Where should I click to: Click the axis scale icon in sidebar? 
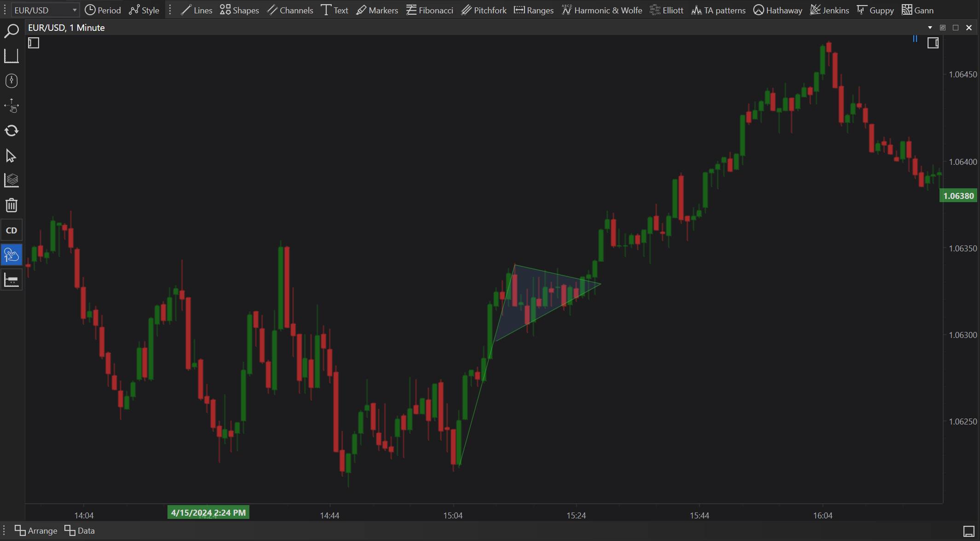pos(11,56)
